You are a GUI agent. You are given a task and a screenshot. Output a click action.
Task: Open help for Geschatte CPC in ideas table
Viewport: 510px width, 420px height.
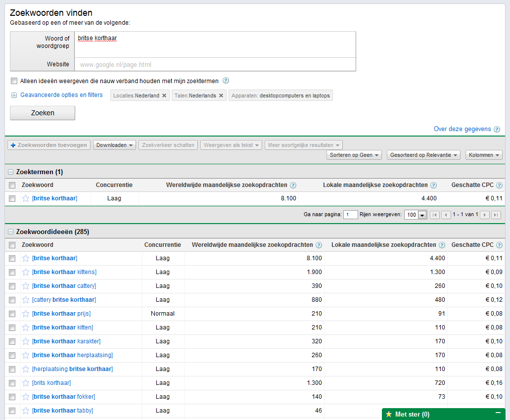pos(499,245)
